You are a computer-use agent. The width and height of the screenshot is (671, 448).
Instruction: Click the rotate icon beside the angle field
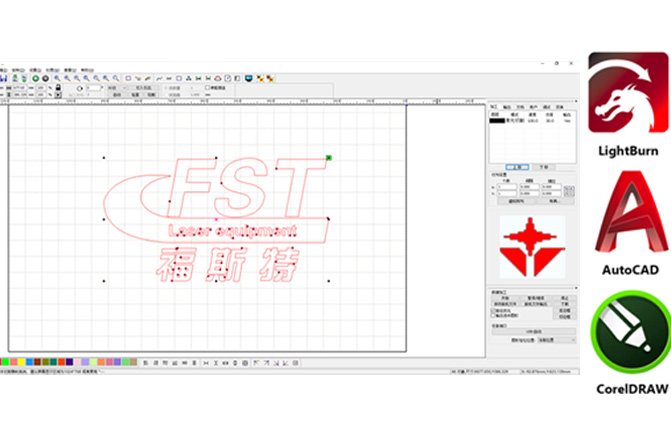(80, 88)
